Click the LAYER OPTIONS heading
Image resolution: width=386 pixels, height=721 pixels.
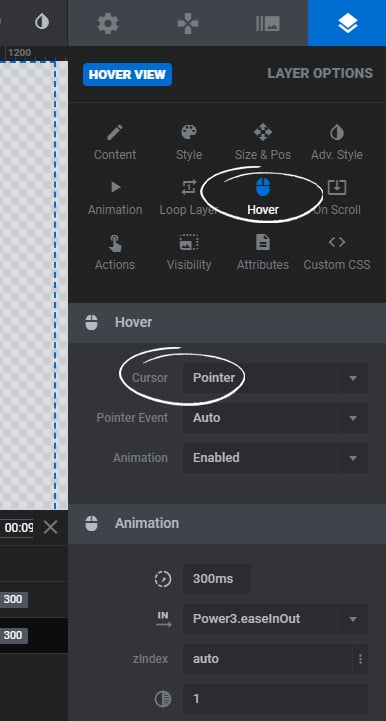[320, 74]
